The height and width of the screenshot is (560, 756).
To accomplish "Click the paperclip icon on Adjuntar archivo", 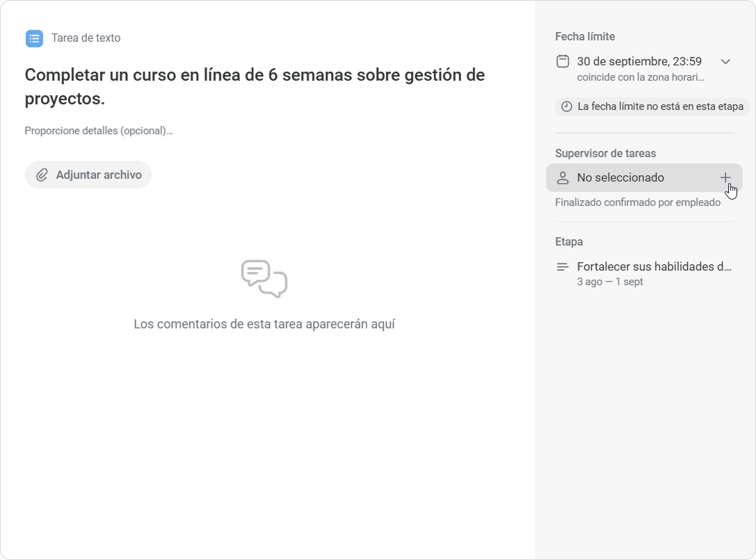I will 42,175.
